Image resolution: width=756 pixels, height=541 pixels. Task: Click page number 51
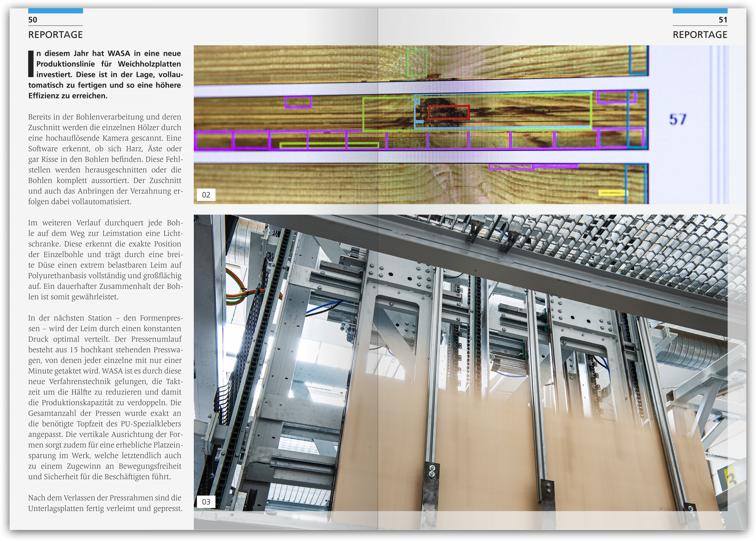click(723, 20)
